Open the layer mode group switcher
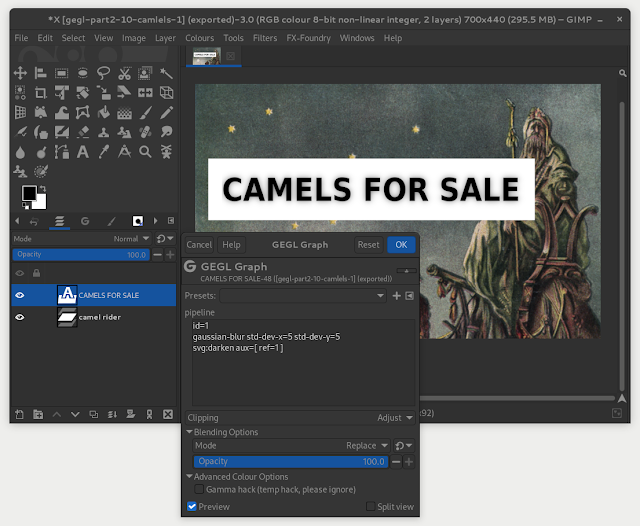Viewport: 640px width, 526px height. point(165,239)
